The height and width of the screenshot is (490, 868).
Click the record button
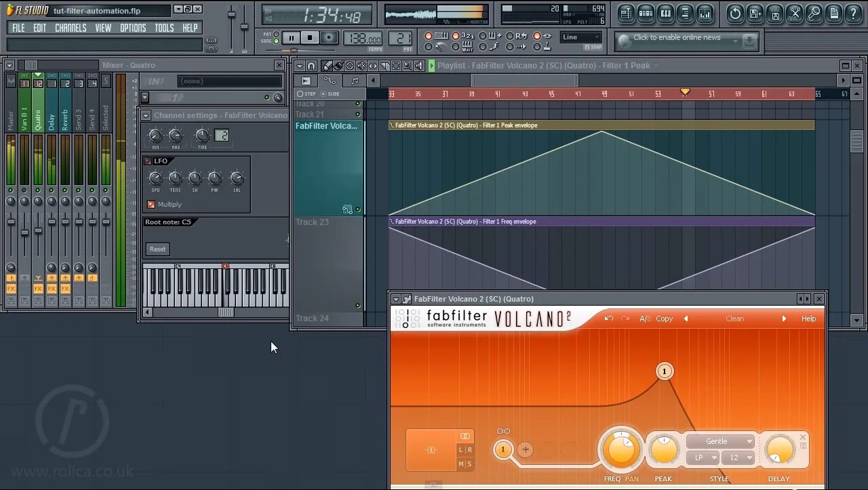click(x=329, y=38)
